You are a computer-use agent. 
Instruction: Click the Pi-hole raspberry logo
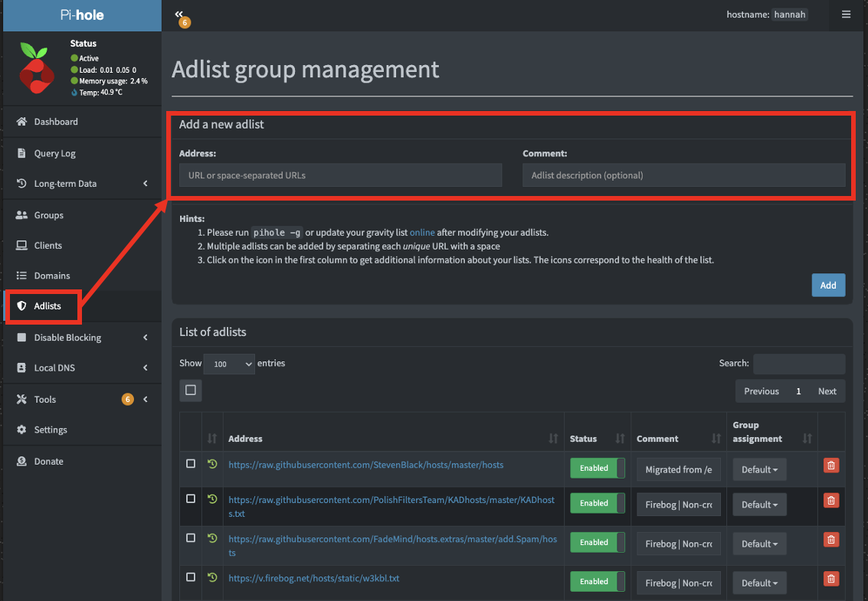click(36, 67)
